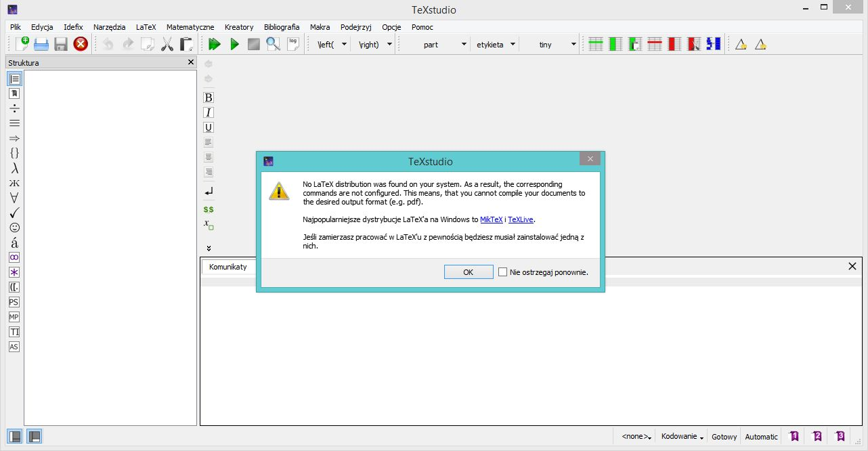Select the bookmarks view icon in sidebar
Viewport: 868px width, 451px height.
[x=14, y=93]
